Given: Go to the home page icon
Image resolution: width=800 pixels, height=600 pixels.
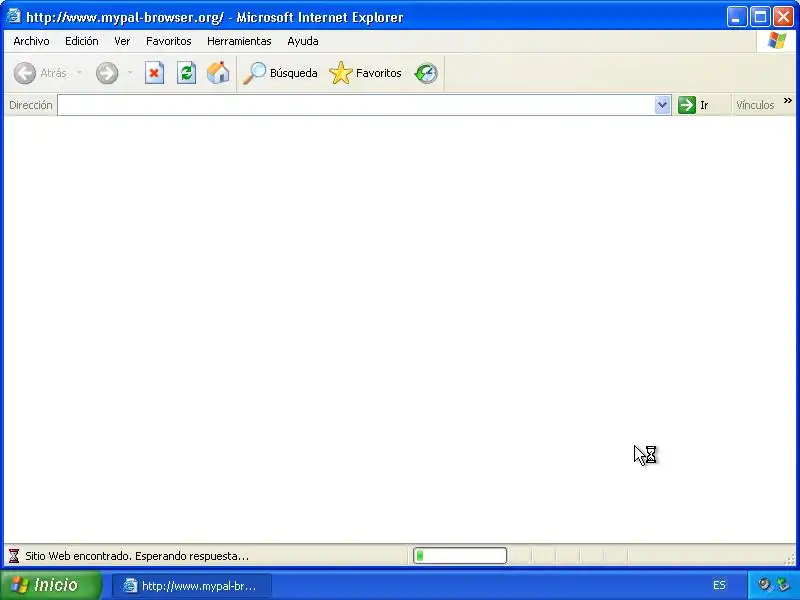Looking at the screenshot, I should (218, 73).
